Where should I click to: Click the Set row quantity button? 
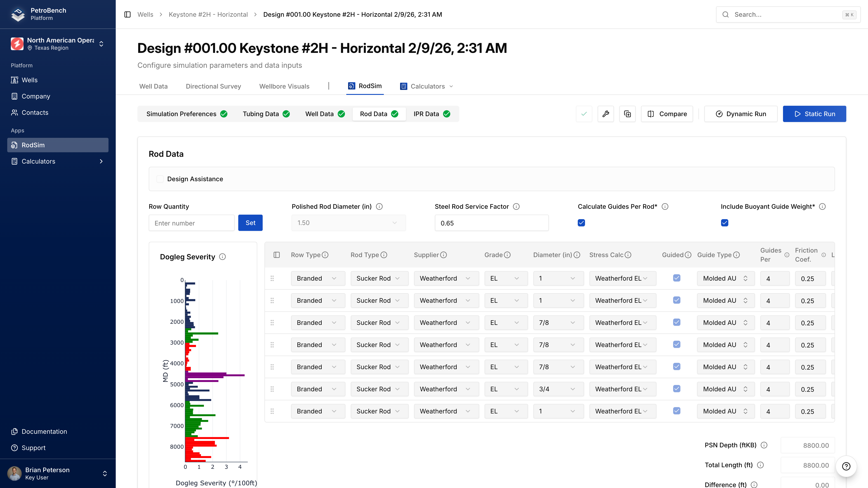(x=250, y=223)
